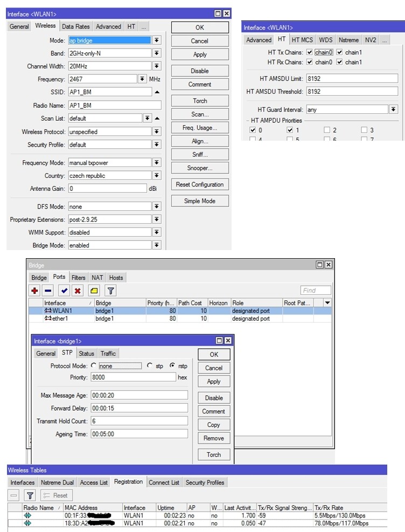Check HT AMPDU priority 2

click(x=327, y=130)
